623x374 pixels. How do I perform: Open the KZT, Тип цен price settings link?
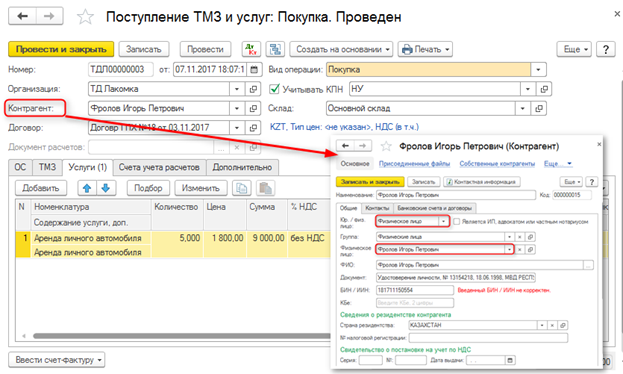tap(344, 127)
